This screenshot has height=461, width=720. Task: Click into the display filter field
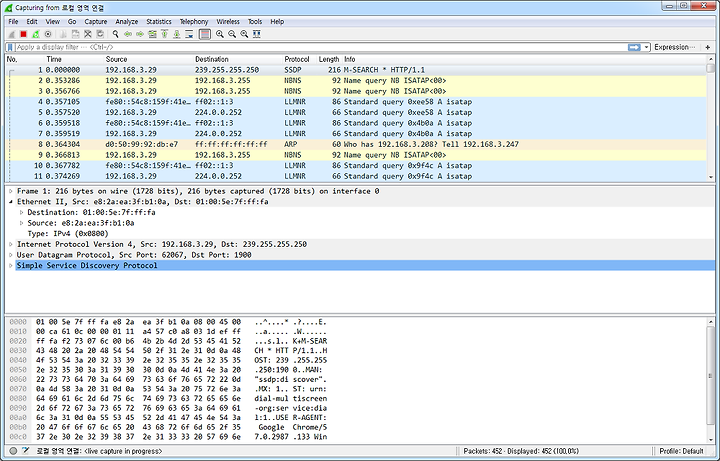(321, 47)
